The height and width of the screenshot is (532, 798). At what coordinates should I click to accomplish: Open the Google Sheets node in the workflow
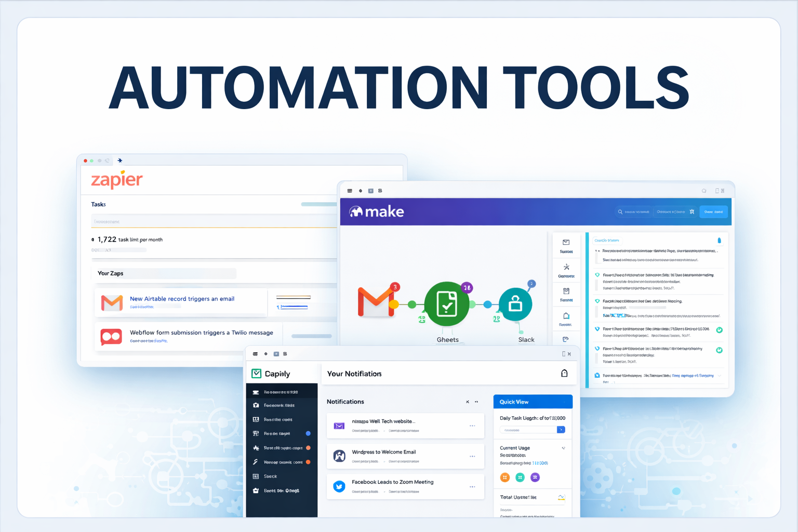point(447,304)
